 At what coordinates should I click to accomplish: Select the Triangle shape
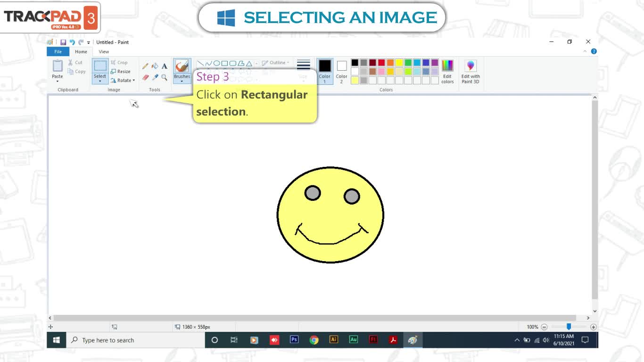click(x=248, y=63)
